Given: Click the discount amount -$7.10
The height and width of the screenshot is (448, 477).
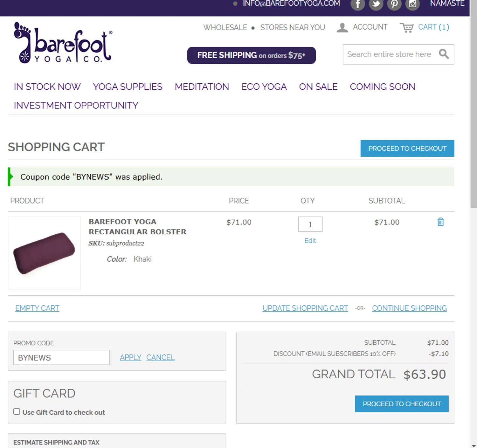Looking at the screenshot, I should click(x=439, y=354).
